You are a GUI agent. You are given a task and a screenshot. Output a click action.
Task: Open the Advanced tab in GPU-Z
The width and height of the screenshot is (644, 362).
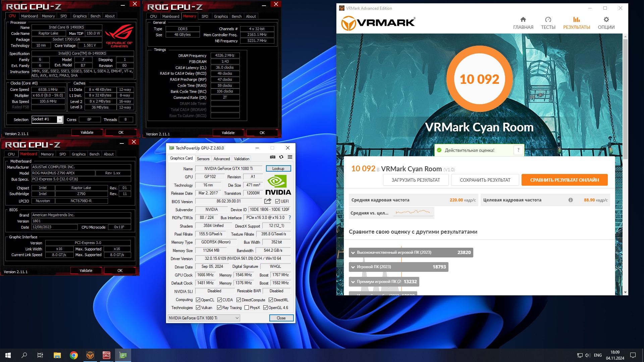(x=222, y=159)
